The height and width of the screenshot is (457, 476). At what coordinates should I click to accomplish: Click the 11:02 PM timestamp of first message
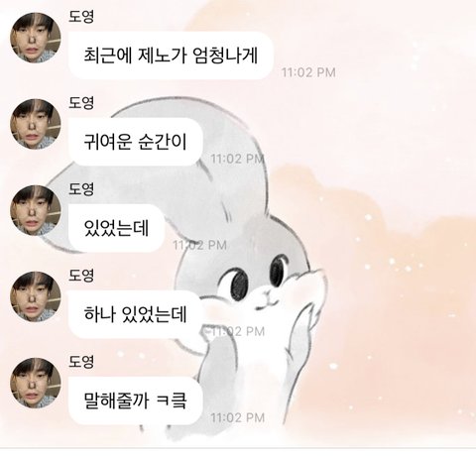tap(308, 72)
